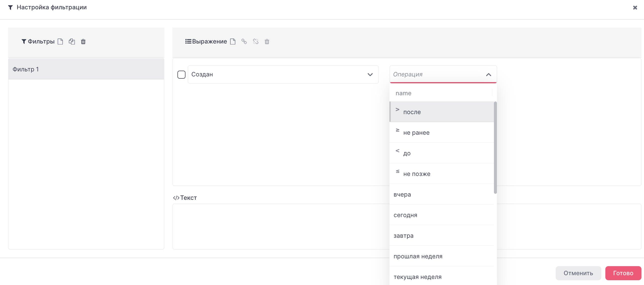Toggle the checkbox beside Создан field

[x=181, y=75]
